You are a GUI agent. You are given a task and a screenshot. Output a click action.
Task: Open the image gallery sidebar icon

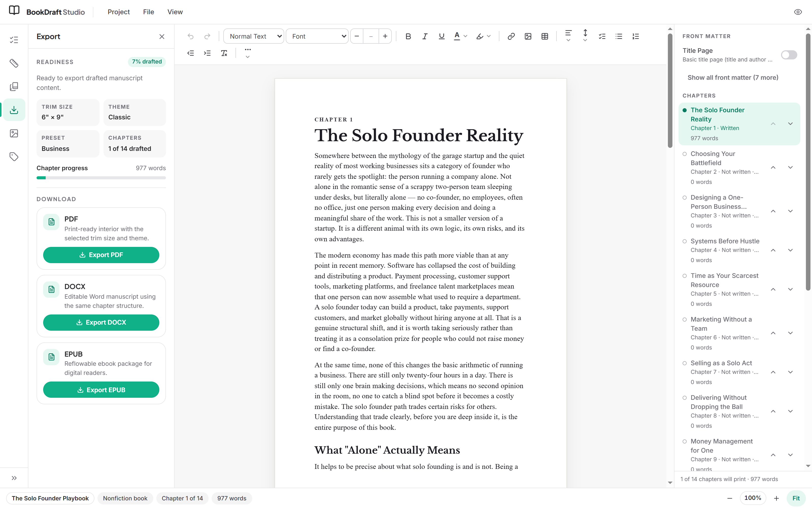click(x=14, y=133)
